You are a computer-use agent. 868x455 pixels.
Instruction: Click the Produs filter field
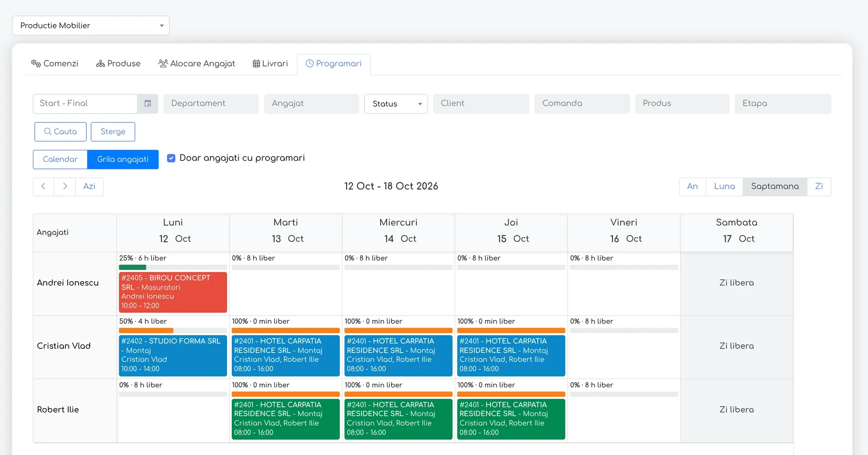(682, 103)
